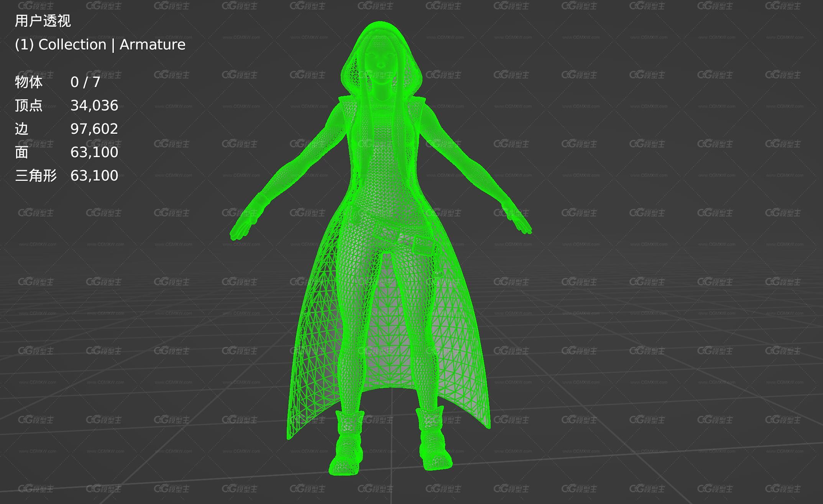The width and height of the screenshot is (823, 504).
Task: Click the '97,602' edge count value
Action: pyautogui.click(x=94, y=129)
